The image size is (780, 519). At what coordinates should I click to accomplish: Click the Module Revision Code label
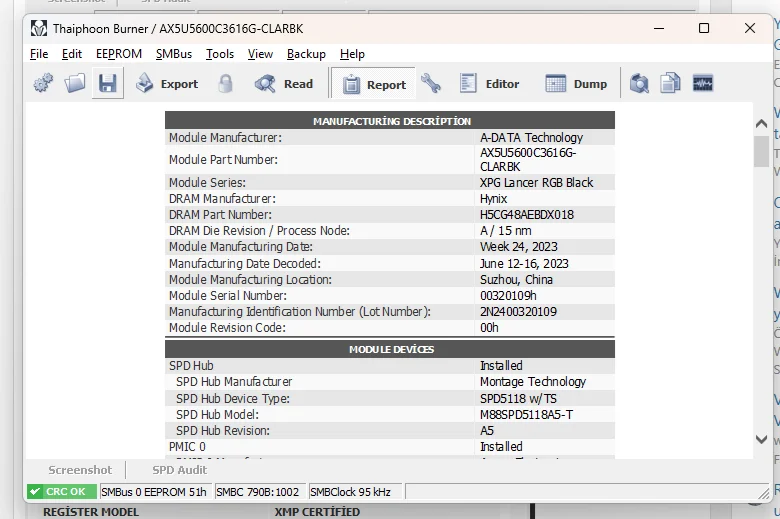(x=227, y=328)
